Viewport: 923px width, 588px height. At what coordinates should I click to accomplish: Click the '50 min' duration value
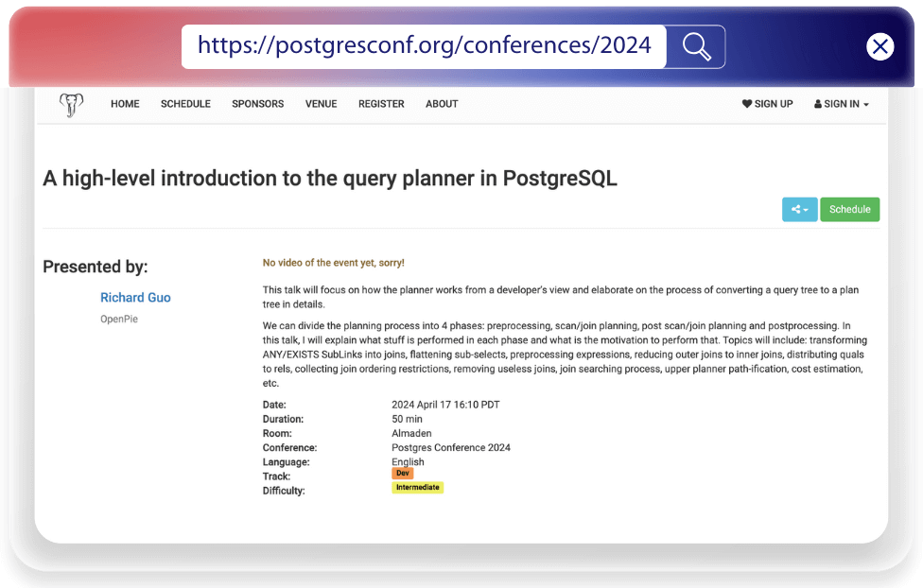(407, 419)
